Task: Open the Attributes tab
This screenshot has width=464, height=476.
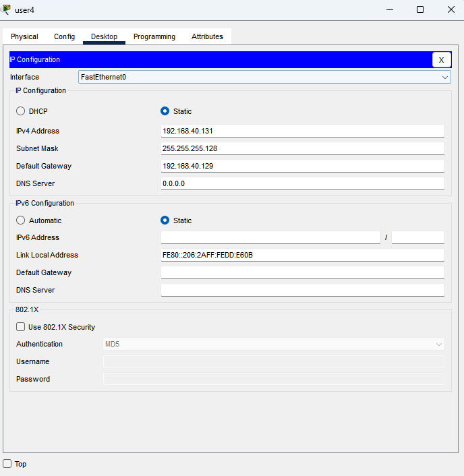Action: click(207, 36)
